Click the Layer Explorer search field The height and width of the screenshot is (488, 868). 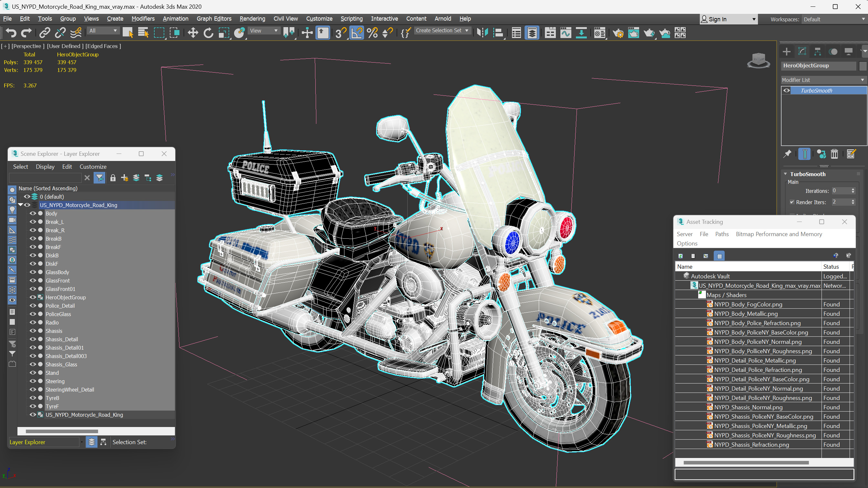(45, 178)
